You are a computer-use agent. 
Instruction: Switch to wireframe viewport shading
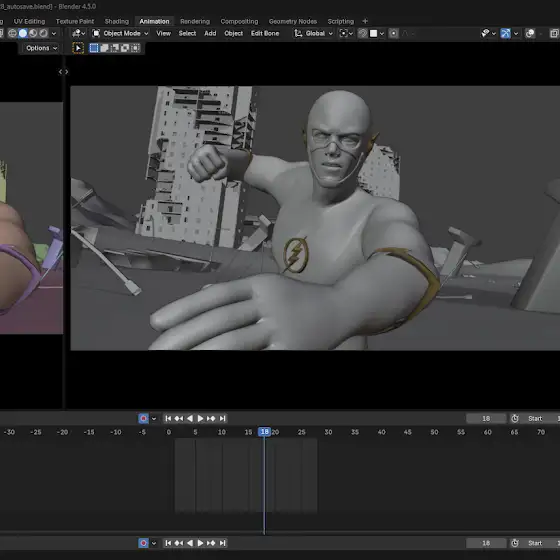tap(12, 33)
